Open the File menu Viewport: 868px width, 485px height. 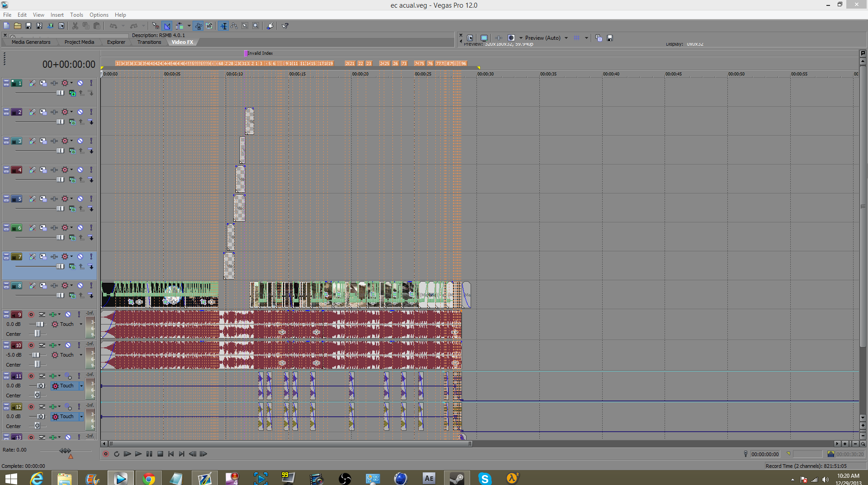point(7,15)
